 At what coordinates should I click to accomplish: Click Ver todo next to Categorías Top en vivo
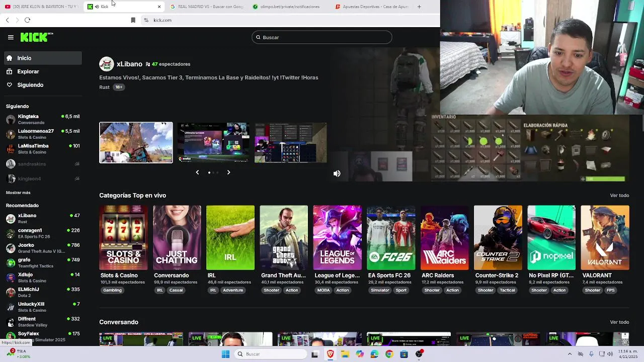tap(619, 196)
